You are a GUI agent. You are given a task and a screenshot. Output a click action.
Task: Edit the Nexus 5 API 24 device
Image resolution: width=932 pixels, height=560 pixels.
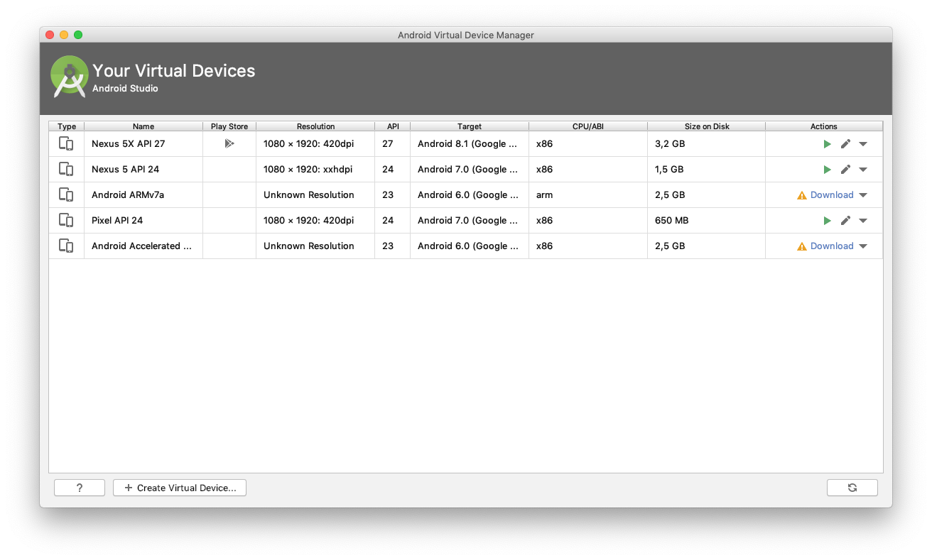pos(845,170)
